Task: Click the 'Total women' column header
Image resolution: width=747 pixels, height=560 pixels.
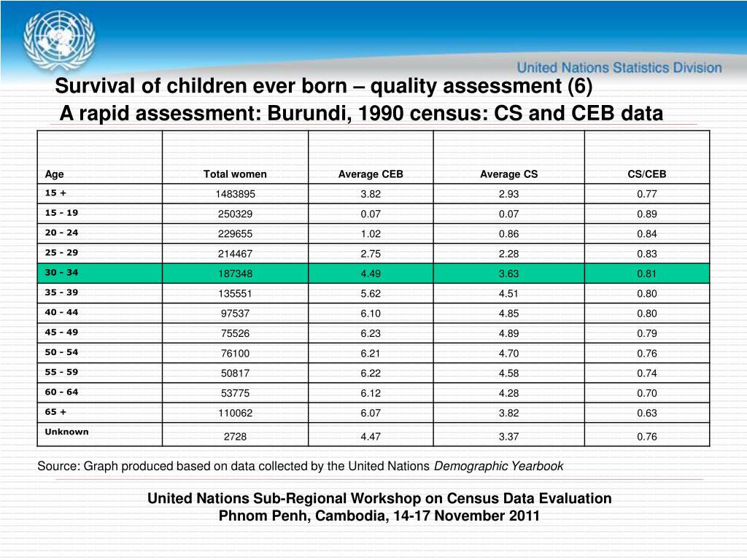Action: tap(235, 174)
